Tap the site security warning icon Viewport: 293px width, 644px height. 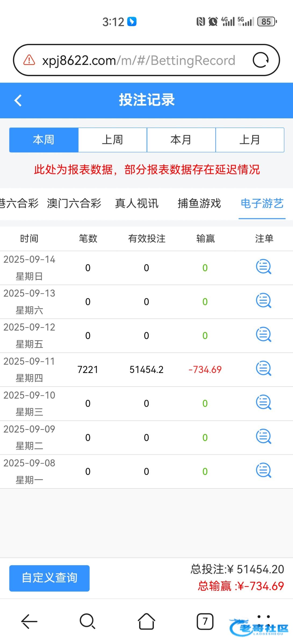[29, 60]
